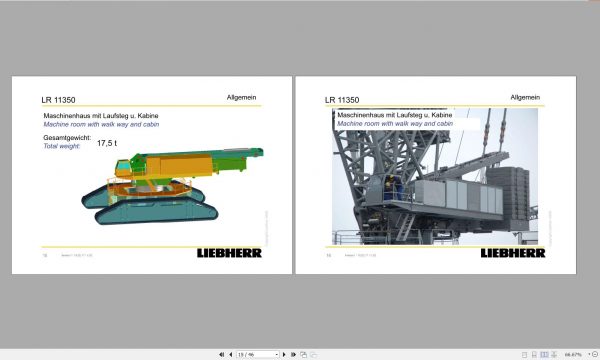Go to the next page
The image size is (600, 360).
click(284, 355)
